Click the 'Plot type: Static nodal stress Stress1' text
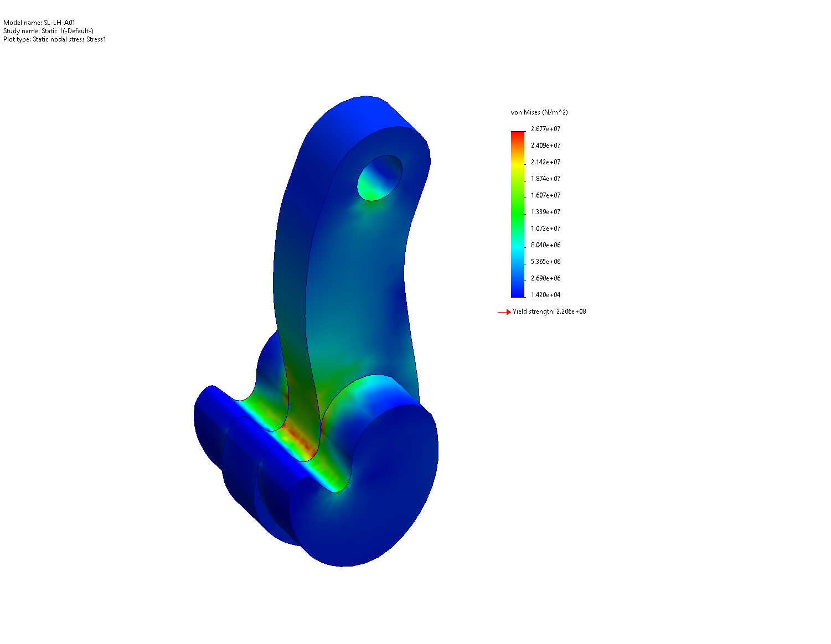 [55, 39]
